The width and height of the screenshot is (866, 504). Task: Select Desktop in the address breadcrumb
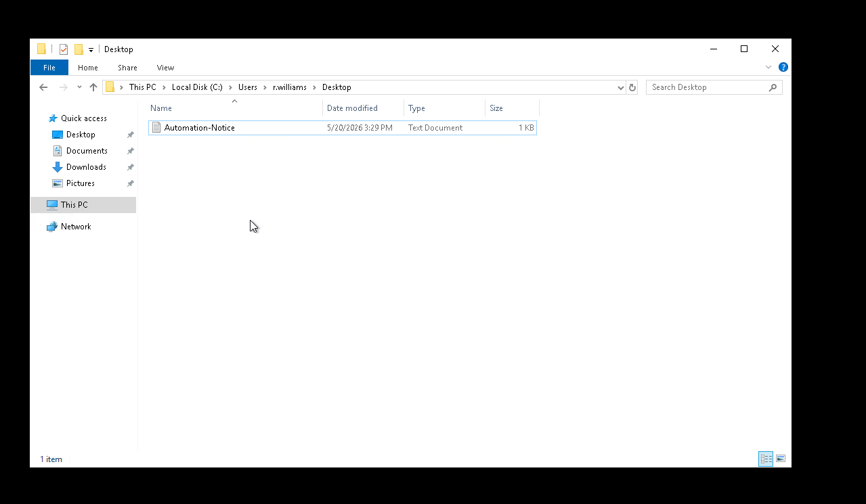point(337,87)
